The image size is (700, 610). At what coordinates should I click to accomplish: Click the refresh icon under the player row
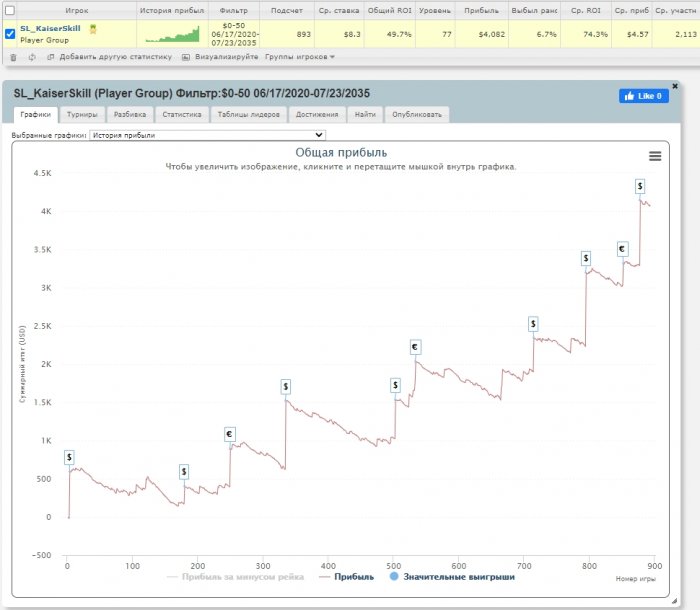pos(32,57)
